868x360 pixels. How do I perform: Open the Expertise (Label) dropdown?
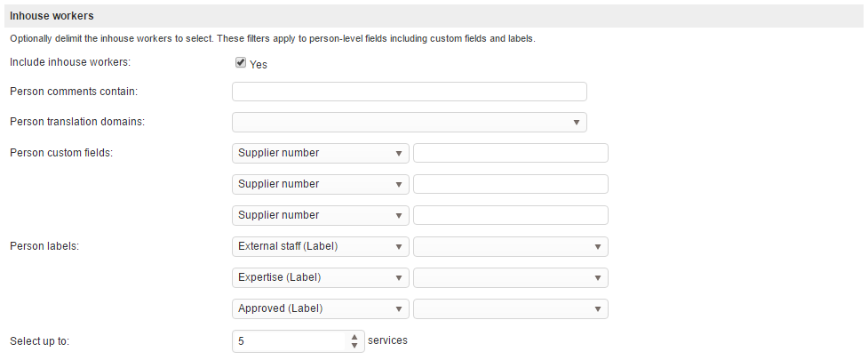320,277
